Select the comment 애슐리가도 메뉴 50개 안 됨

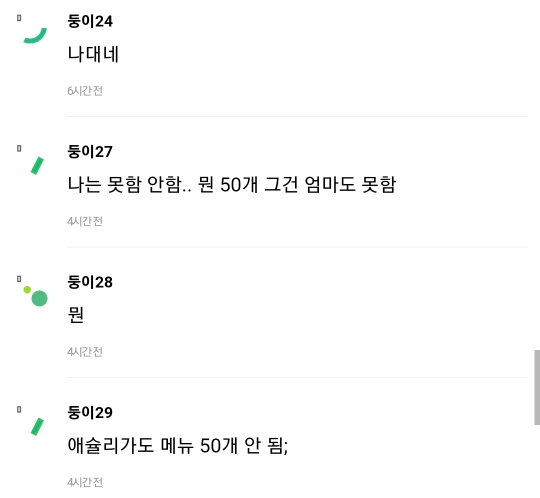tap(177, 445)
